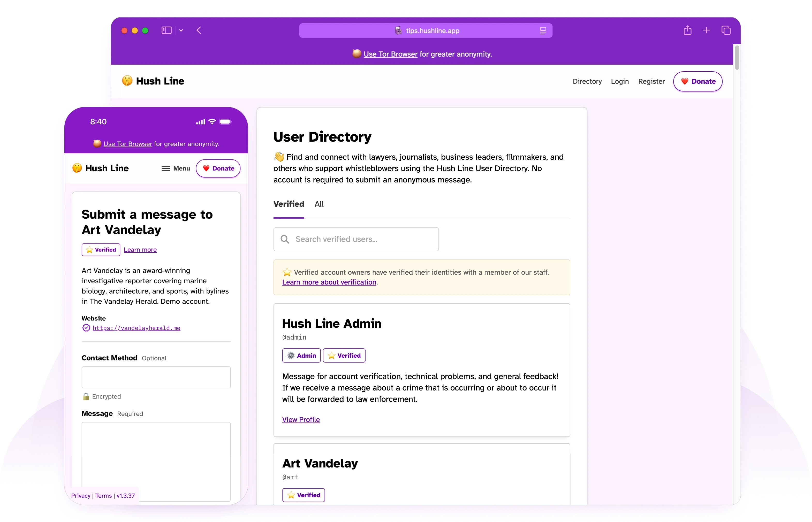Image resolution: width=812 pixels, height=522 pixels.
Task: Click the share icon in the Safari toolbar
Action: tap(688, 30)
